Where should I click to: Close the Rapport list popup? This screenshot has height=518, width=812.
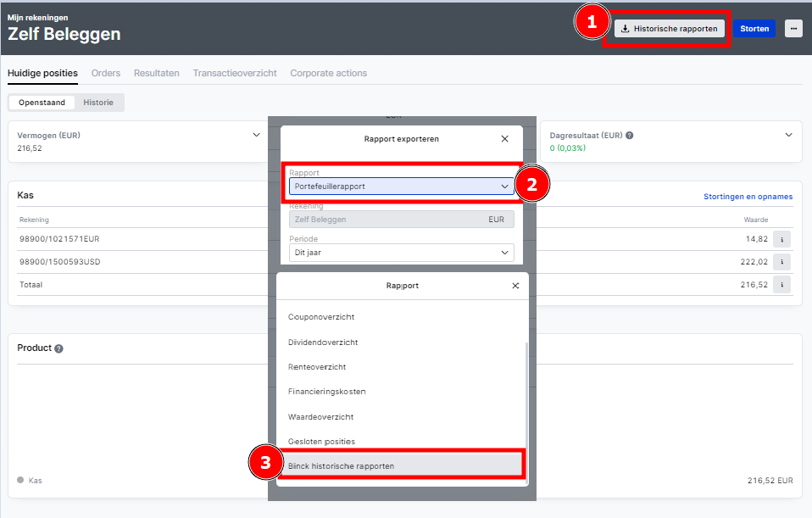pos(515,286)
